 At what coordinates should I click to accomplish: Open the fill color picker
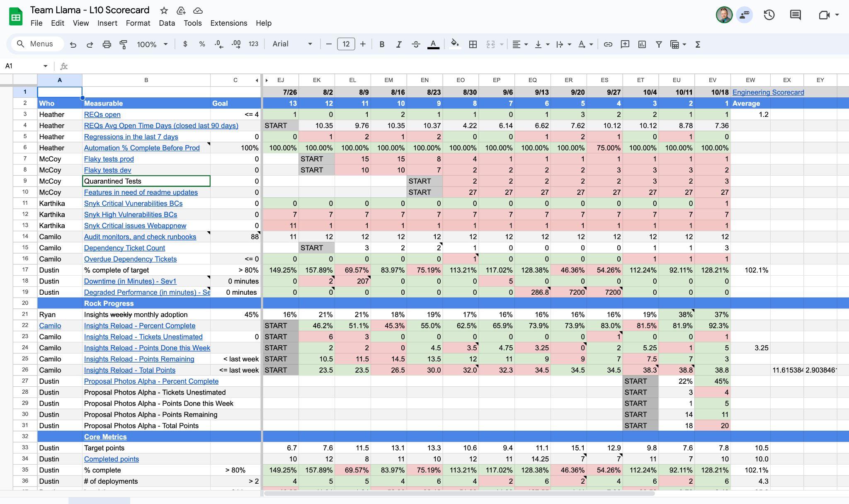coord(455,44)
